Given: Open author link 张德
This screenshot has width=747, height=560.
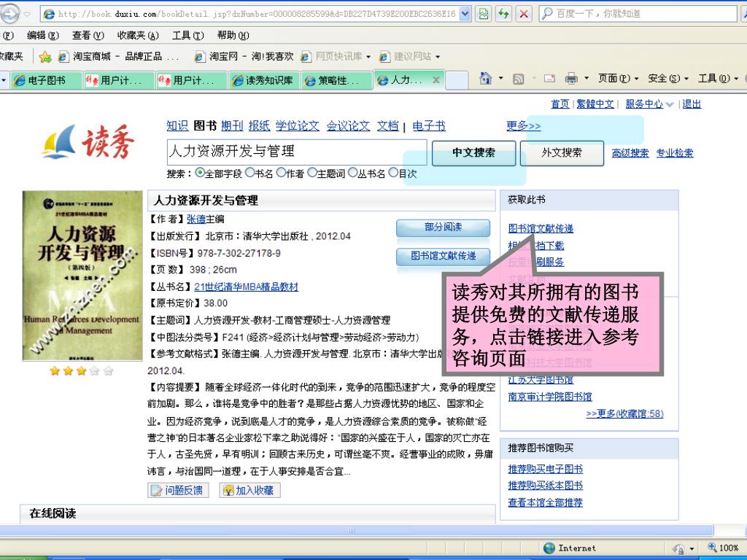Looking at the screenshot, I should tap(196, 219).
